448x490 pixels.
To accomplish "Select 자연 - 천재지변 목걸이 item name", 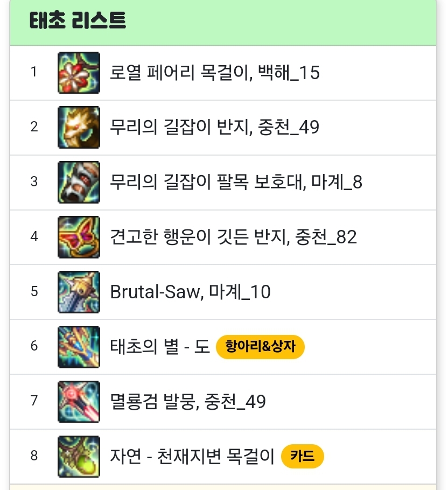I will tap(192, 456).
